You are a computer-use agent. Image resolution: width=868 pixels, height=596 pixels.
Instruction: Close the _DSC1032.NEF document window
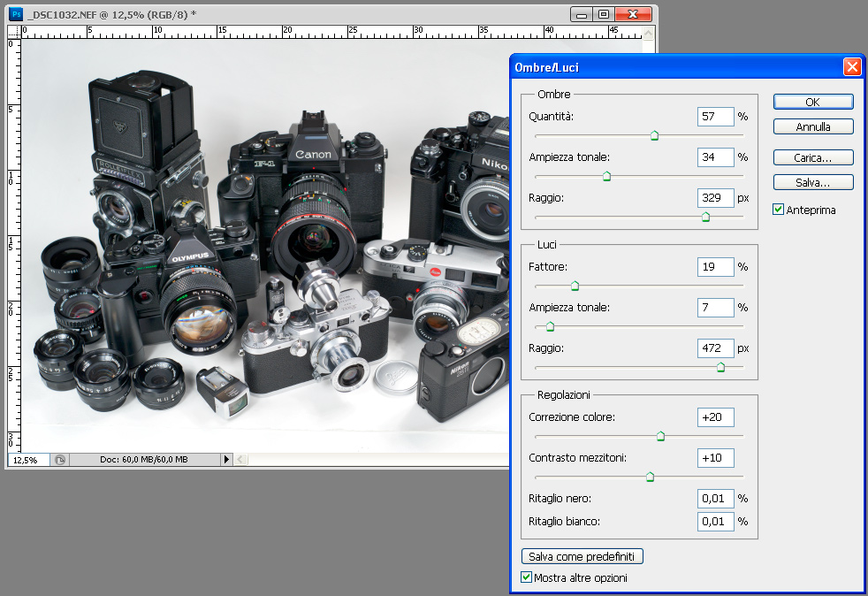tap(633, 14)
